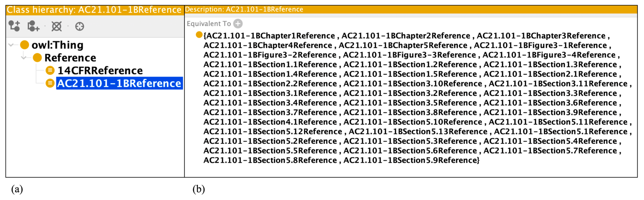Viewport: 644px width, 200px height.
Task: Collapse the owl:Thing tree node
Action: tap(11, 45)
